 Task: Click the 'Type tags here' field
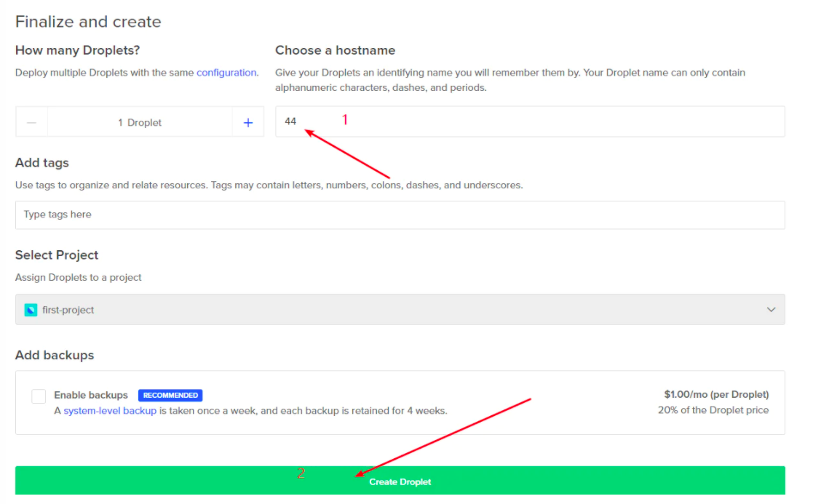click(x=400, y=215)
